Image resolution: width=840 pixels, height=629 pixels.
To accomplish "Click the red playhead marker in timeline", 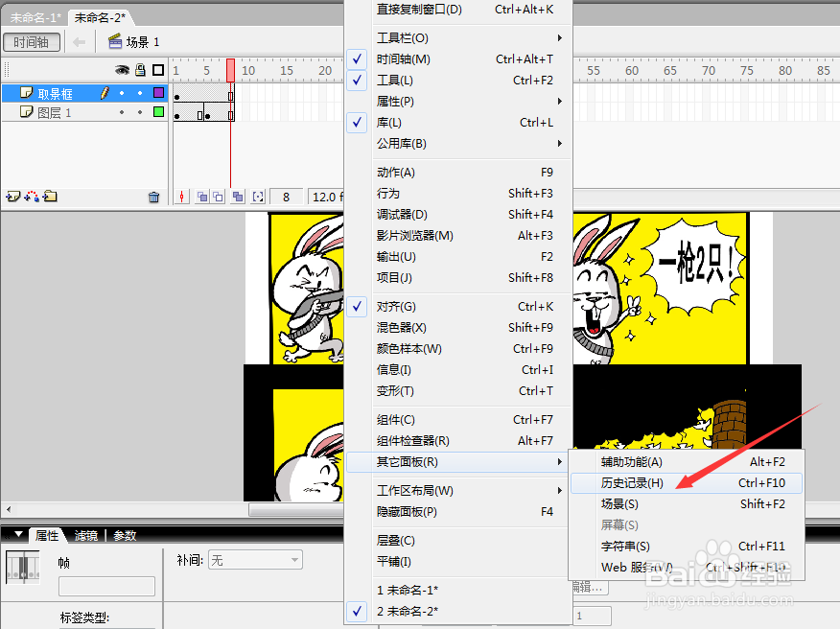I will point(230,70).
